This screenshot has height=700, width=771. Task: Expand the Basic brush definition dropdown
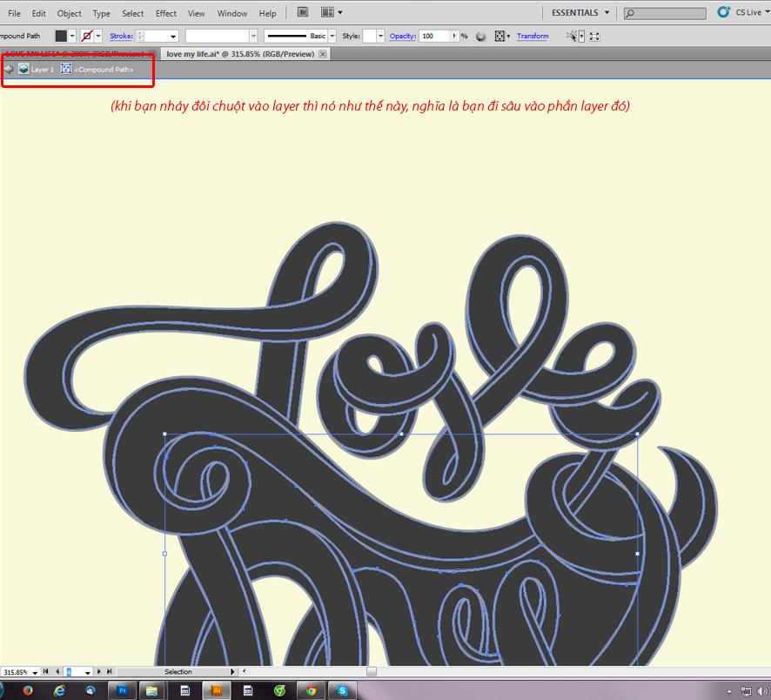333,37
